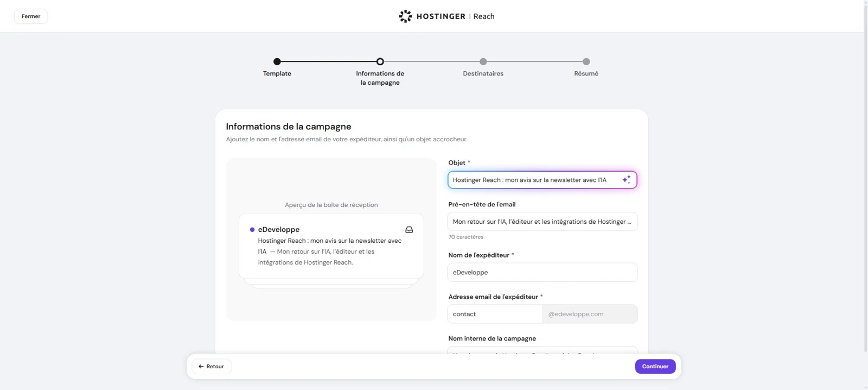The height and width of the screenshot is (390, 868).
Task: Click the 'Informations de la campagne' heading
Action: (289, 127)
